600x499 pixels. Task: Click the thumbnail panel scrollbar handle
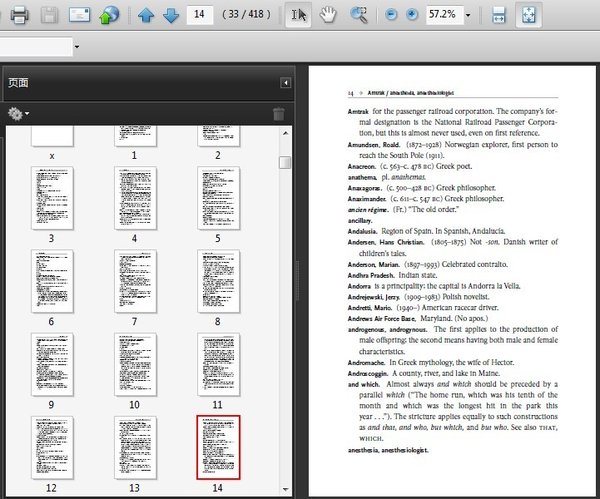(285, 162)
